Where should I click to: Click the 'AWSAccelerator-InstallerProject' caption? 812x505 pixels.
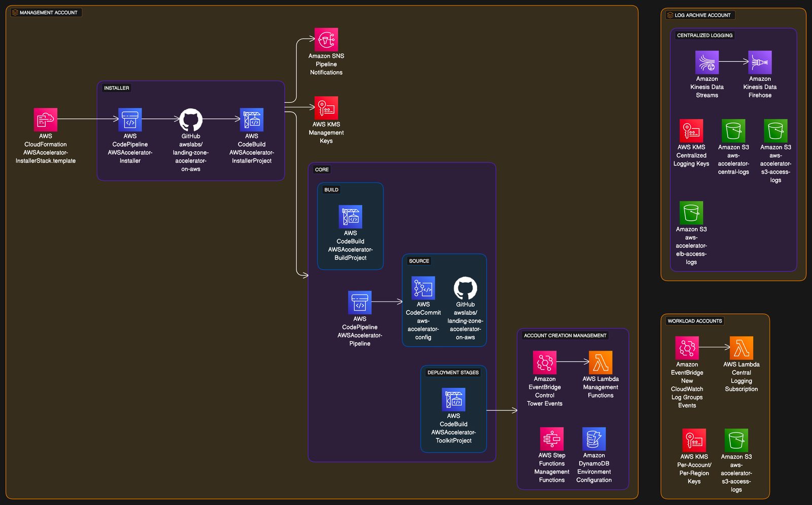tap(252, 157)
